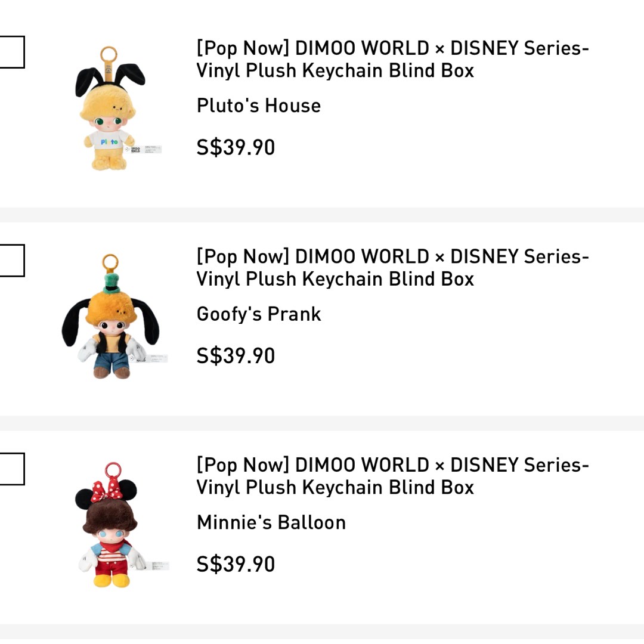Click the S$39.90 price under Goofy's Prank
644x644 pixels.
(236, 355)
